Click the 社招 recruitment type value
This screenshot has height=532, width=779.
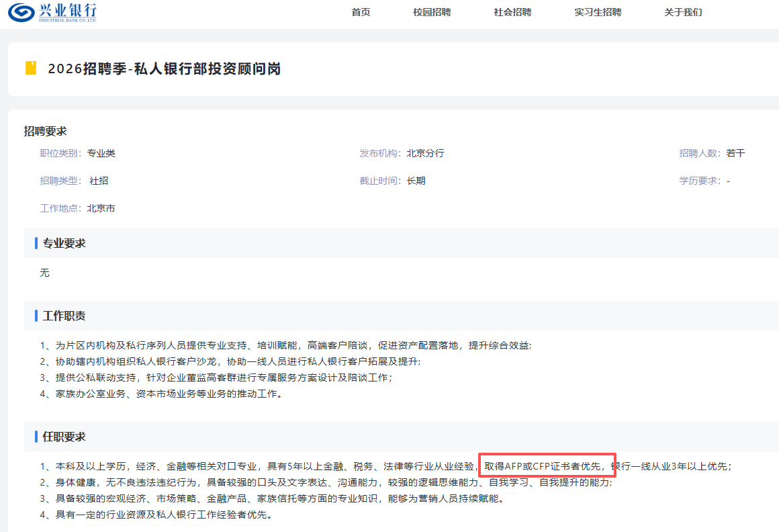coord(99,181)
